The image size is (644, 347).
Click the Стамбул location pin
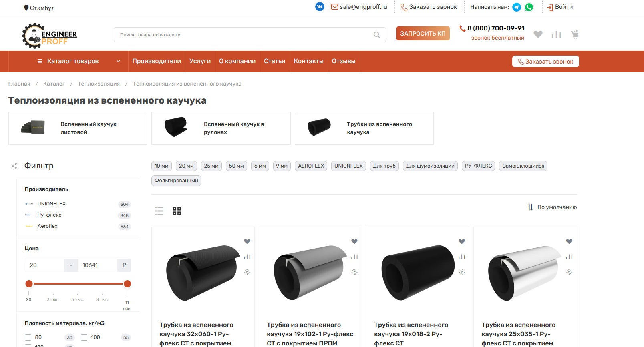click(x=26, y=8)
